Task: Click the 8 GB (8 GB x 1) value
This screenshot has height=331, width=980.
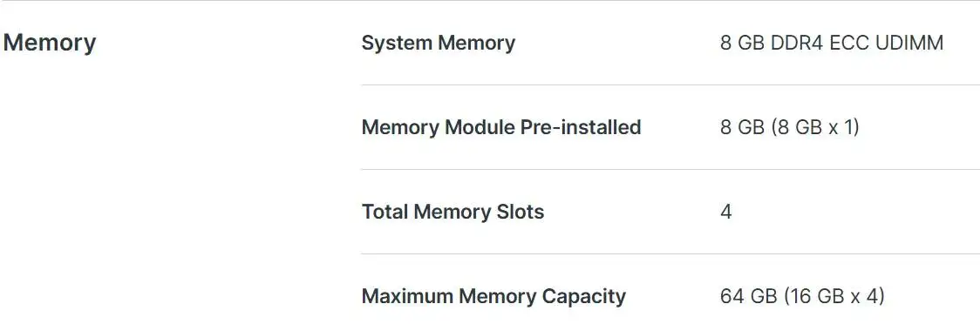Action: point(790,127)
